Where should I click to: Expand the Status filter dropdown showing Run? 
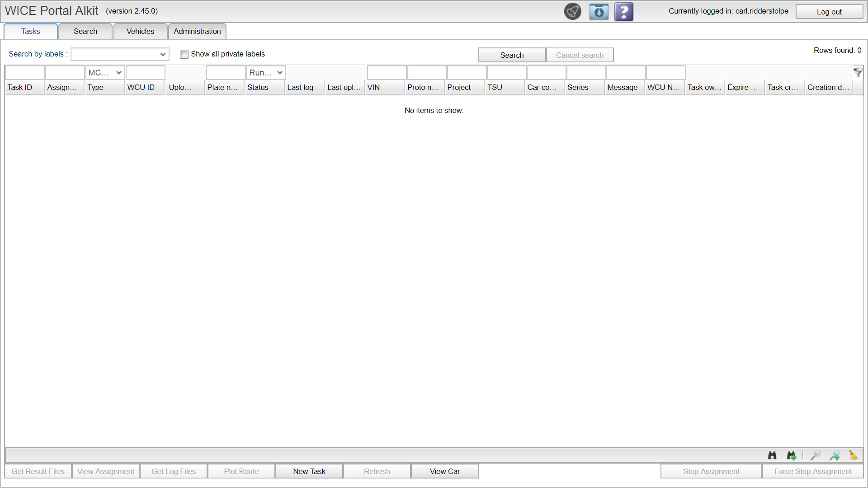266,73
